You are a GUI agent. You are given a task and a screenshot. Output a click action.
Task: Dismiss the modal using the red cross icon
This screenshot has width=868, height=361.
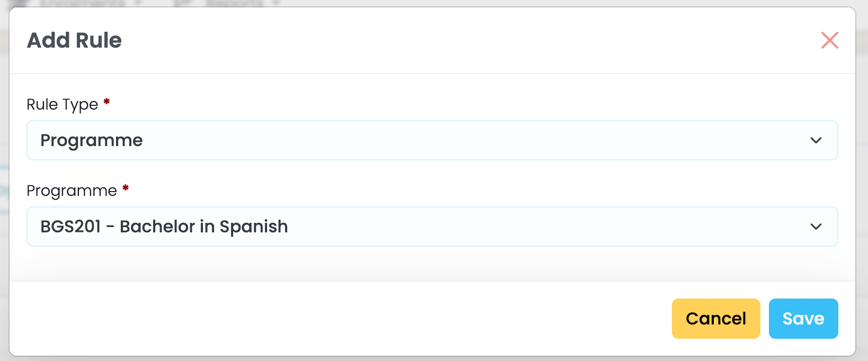(829, 40)
